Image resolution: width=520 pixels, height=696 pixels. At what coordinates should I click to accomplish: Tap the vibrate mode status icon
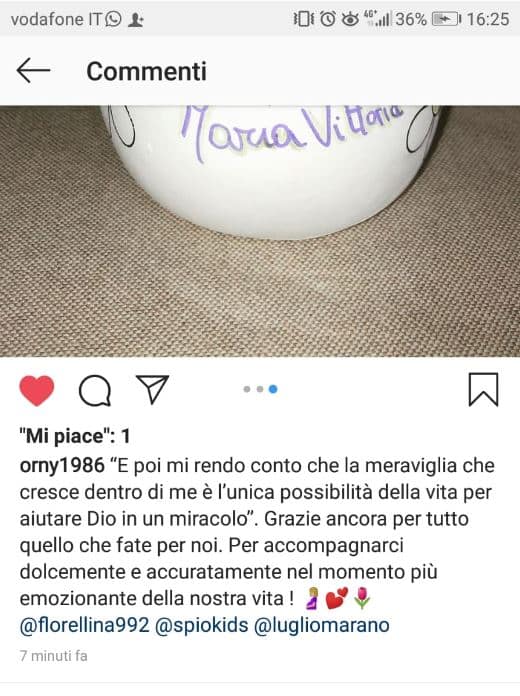(304, 19)
